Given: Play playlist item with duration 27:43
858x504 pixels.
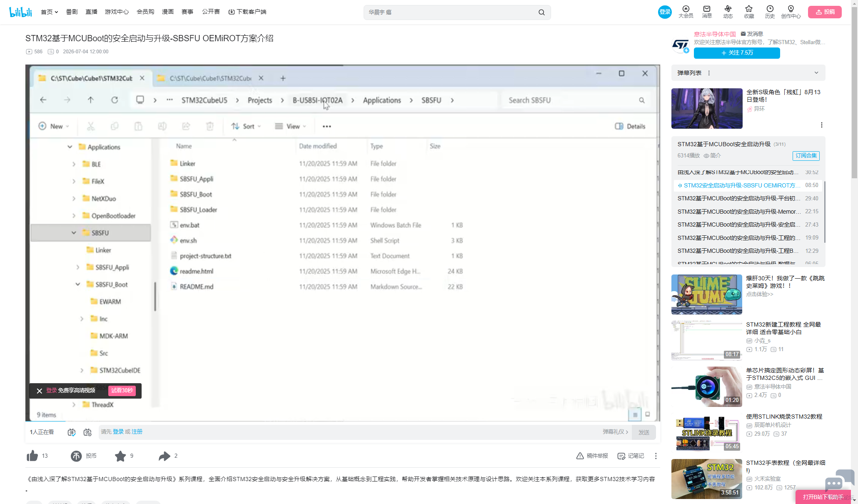Looking at the screenshot, I should [748, 225].
